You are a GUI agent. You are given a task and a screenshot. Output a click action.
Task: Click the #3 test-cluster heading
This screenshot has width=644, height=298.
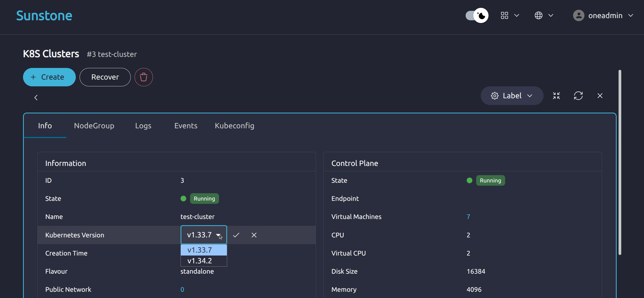(112, 54)
